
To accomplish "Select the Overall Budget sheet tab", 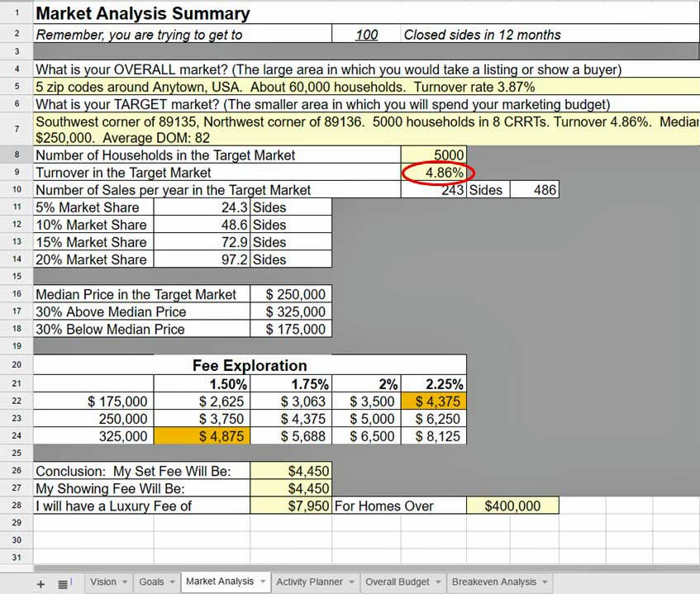I will [x=397, y=582].
